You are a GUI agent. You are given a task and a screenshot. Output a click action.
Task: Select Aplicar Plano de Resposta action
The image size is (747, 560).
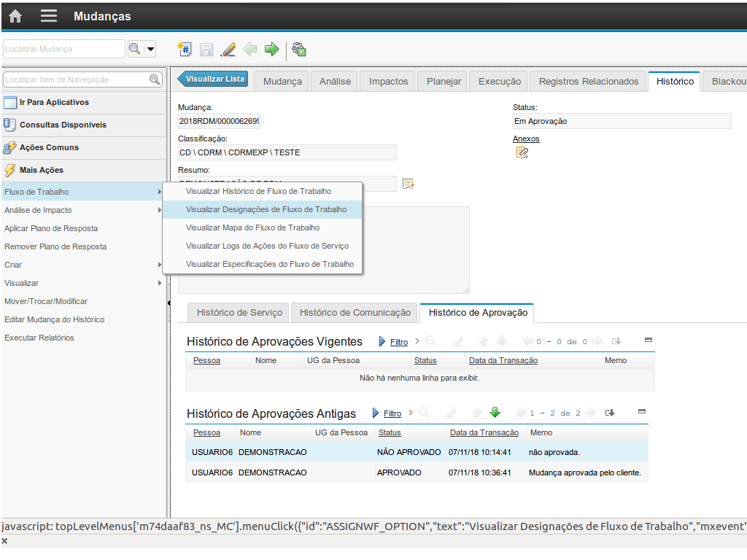[51, 228]
